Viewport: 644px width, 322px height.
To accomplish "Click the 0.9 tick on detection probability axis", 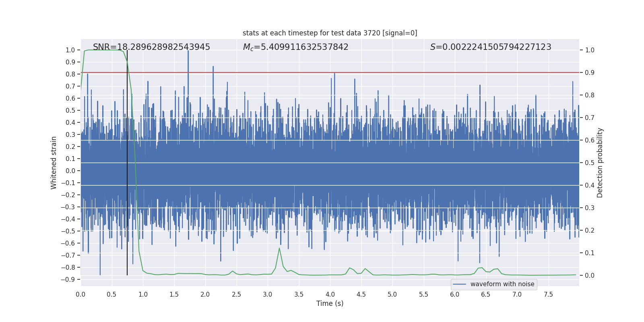I will (x=590, y=73).
